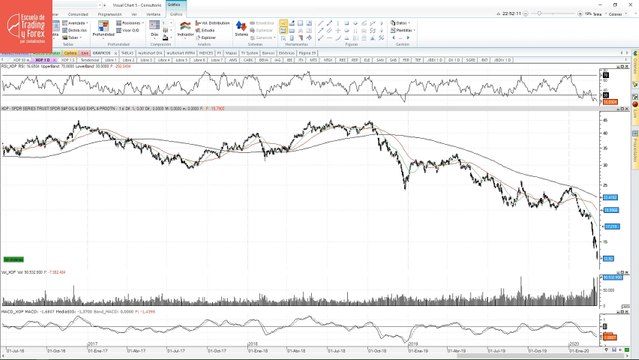Open the SGRE chart tab
Image resolution: width=639 pixels, height=360 pixels.
coord(470,60)
